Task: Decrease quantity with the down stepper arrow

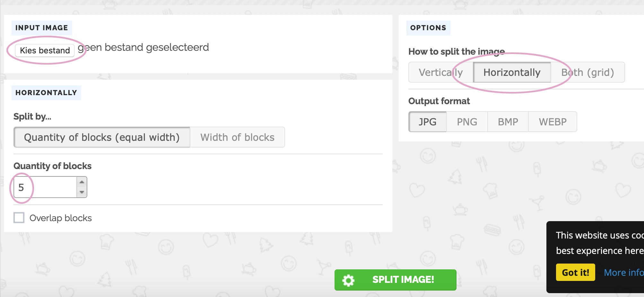Action: pos(82,192)
